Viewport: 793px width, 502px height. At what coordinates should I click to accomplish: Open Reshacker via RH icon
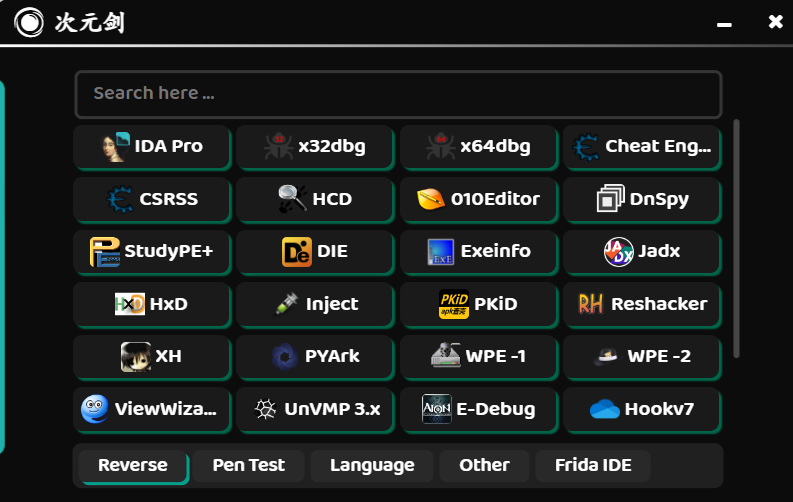pos(591,304)
